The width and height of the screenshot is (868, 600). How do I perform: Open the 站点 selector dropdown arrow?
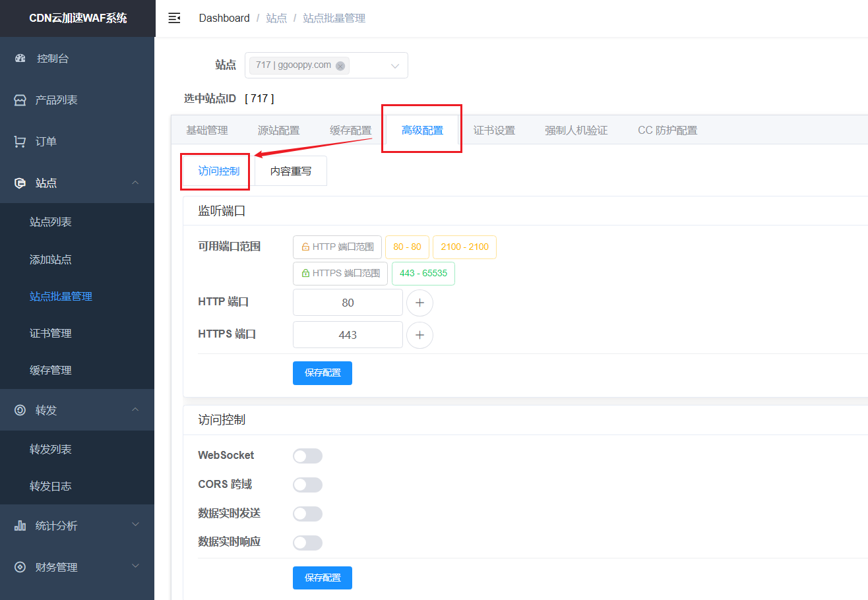click(395, 66)
